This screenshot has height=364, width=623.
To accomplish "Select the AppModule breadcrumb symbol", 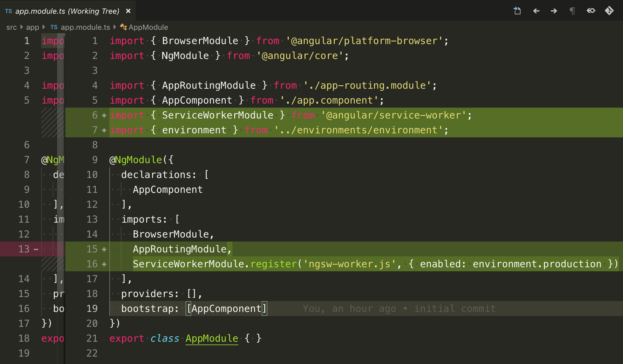I will (x=148, y=27).
